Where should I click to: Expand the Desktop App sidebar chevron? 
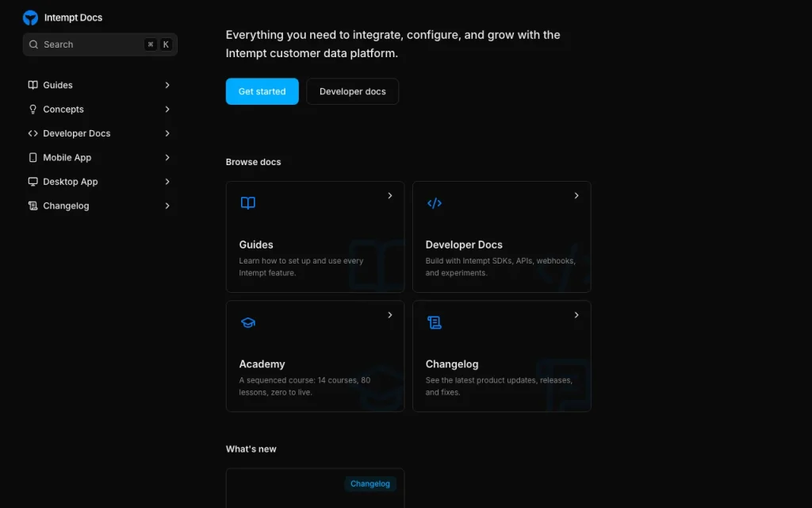pos(167,182)
